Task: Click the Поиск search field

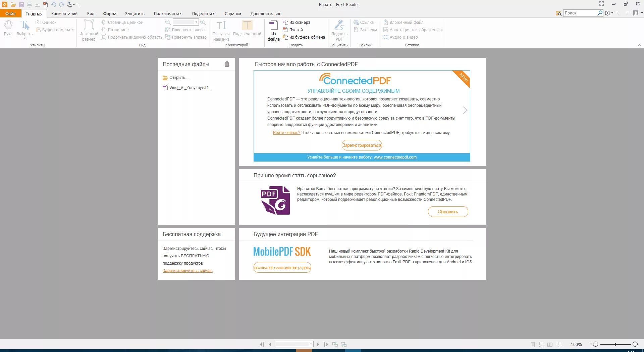Action: [580, 13]
